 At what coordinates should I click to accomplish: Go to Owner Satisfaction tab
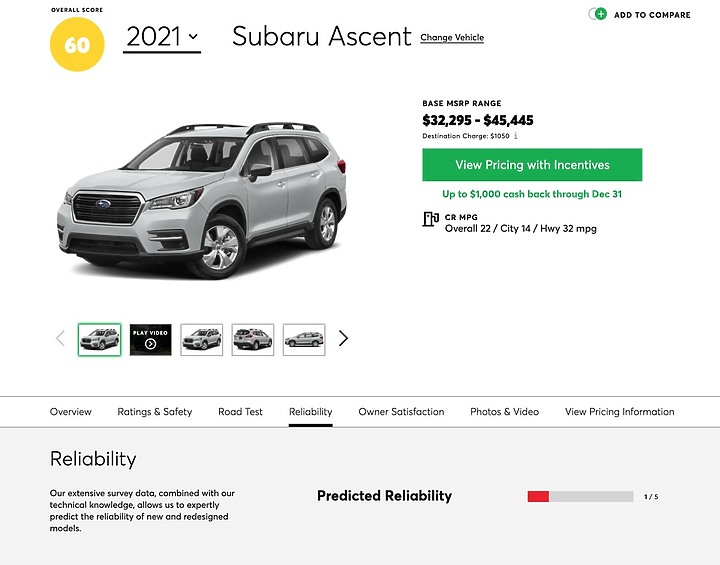(401, 412)
